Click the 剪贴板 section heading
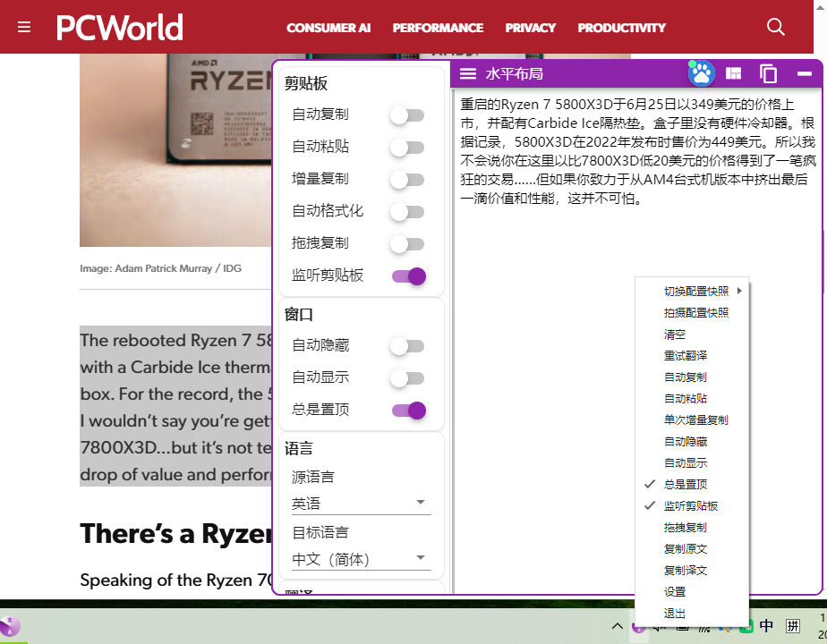This screenshot has width=827, height=644. pyautogui.click(x=306, y=83)
